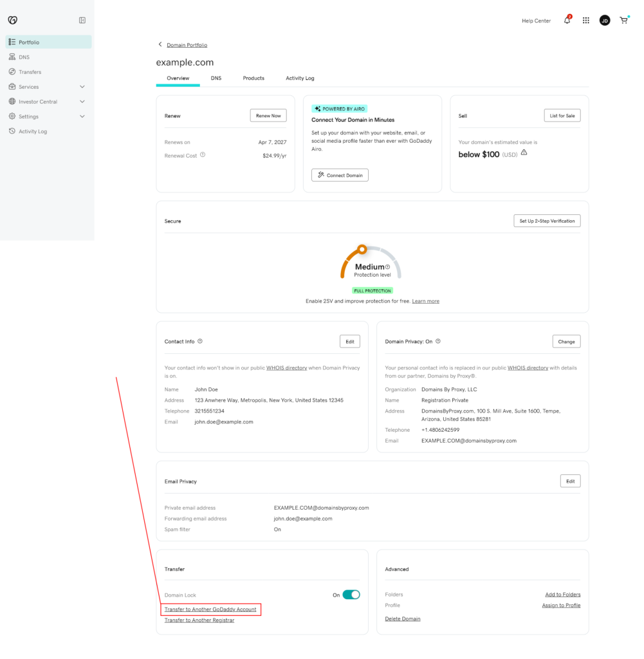This screenshot has width=644, height=659.
Task: Expand the Services menu chevron
Action: [82, 87]
